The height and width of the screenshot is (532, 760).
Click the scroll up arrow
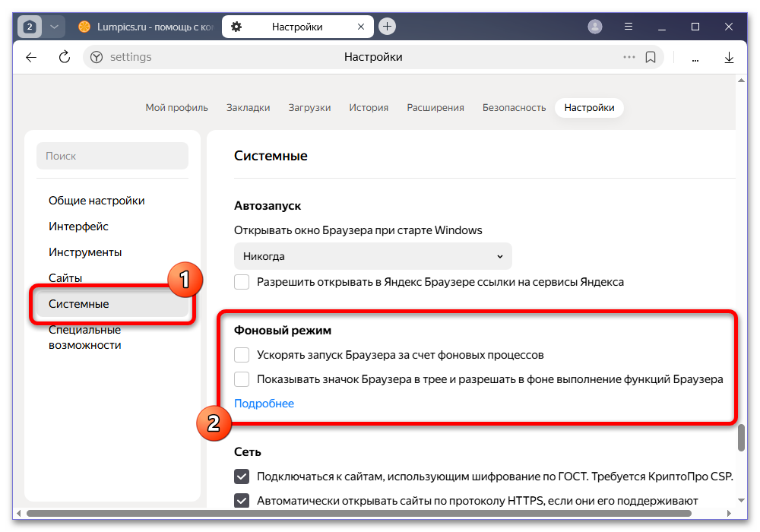[741, 81]
